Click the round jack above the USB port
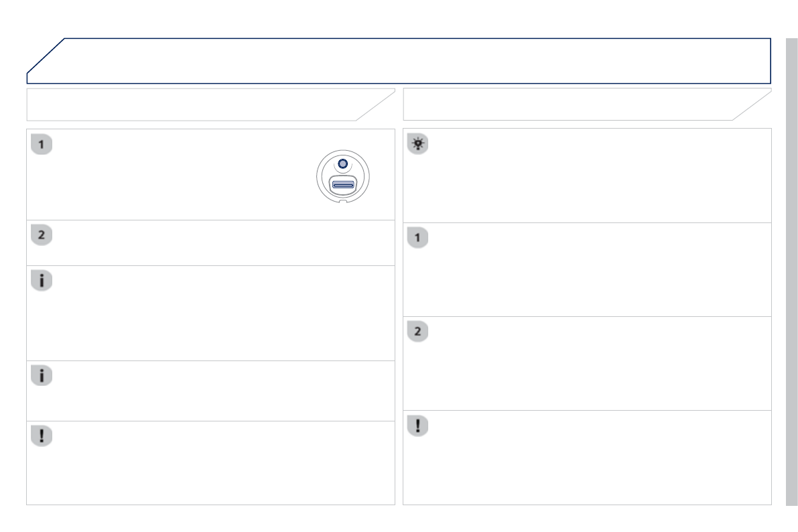Viewport: 798px width, 532px height. tap(343, 164)
